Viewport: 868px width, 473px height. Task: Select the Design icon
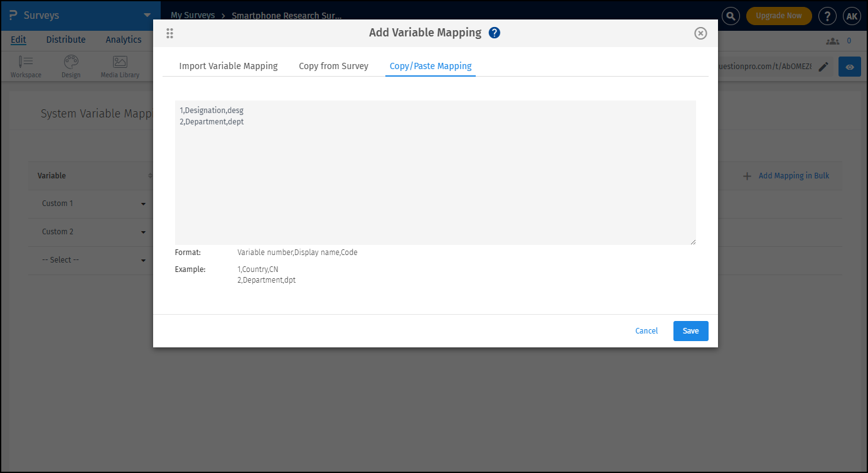71,66
